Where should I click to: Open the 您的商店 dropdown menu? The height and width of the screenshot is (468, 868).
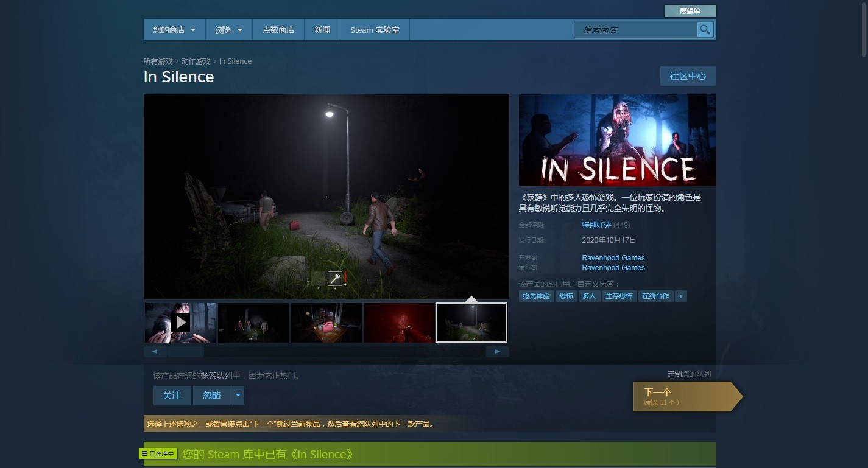[x=174, y=30]
